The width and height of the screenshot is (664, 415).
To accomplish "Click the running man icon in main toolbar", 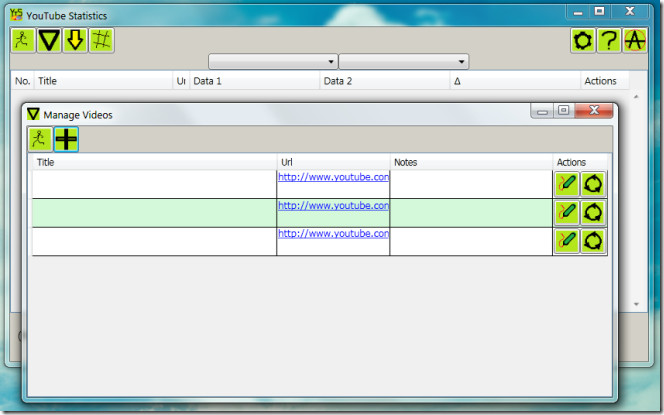I will pyautogui.click(x=23, y=41).
